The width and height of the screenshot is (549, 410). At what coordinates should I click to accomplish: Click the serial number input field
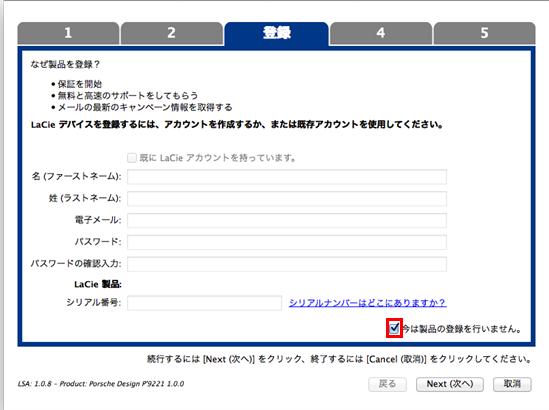coord(204,303)
